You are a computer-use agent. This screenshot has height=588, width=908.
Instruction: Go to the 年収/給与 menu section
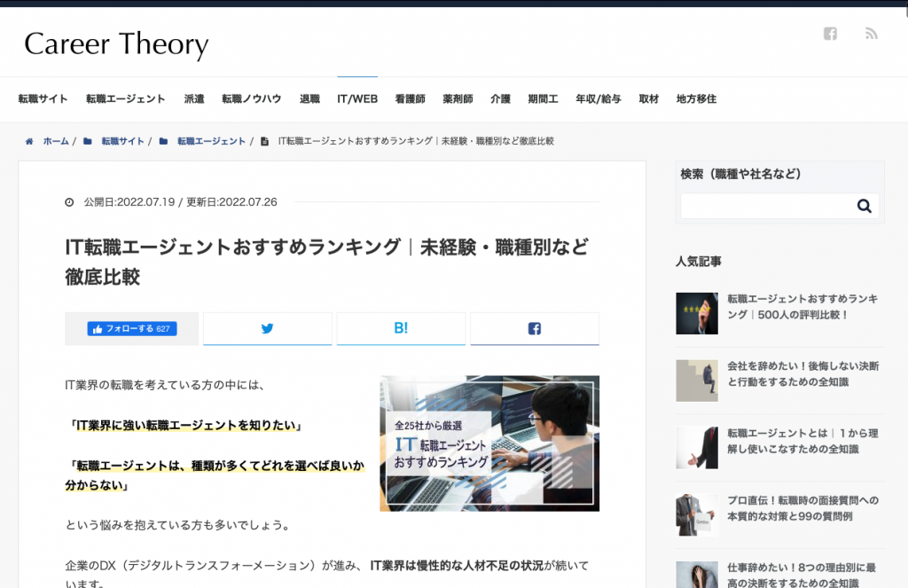pyautogui.click(x=599, y=99)
